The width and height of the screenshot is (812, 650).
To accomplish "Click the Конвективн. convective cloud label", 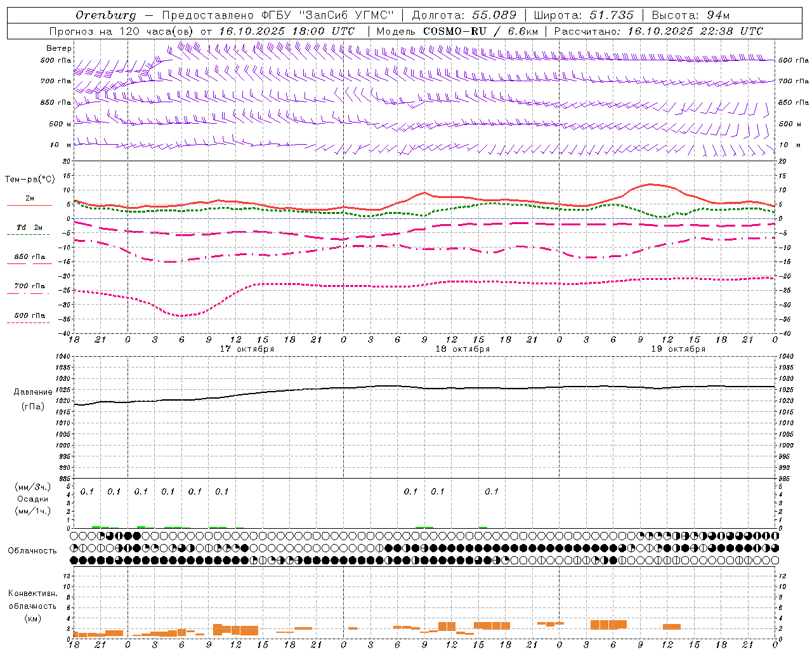I will pyautogui.click(x=32, y=594).
